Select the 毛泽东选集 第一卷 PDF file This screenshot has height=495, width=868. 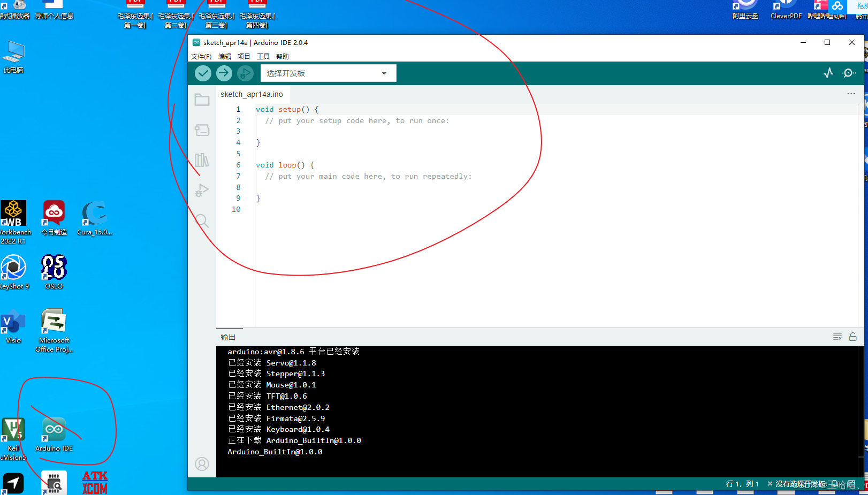(x=135, y=14)
